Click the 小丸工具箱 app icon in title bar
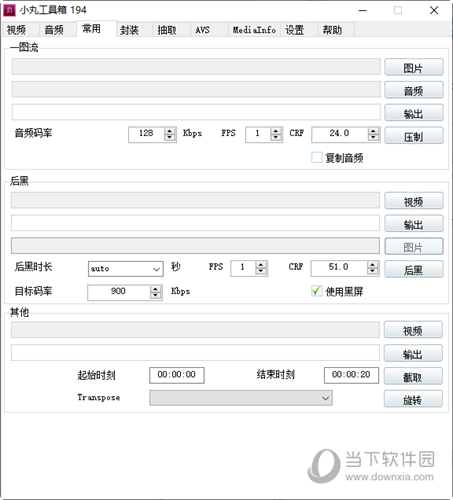 click(x=9, y=10)
